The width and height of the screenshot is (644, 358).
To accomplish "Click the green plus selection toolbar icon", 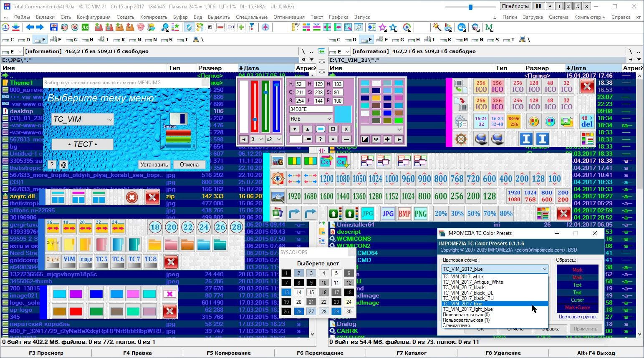I will click(241, 27).
